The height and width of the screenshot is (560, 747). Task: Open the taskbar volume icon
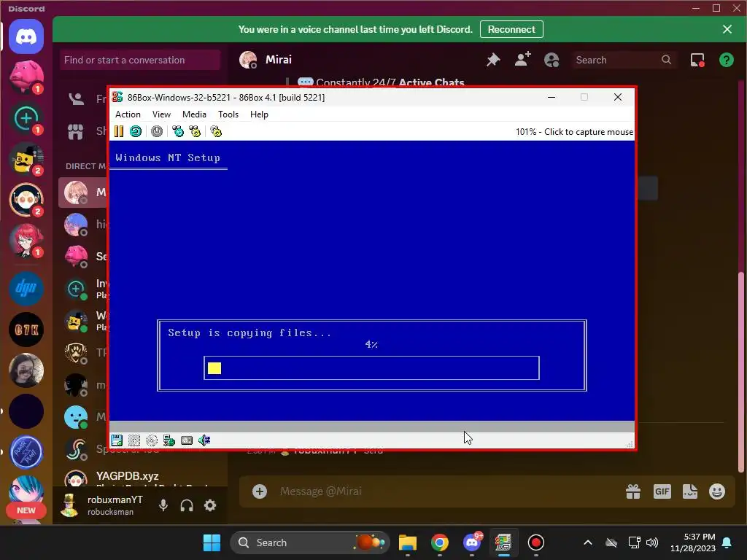652,542
